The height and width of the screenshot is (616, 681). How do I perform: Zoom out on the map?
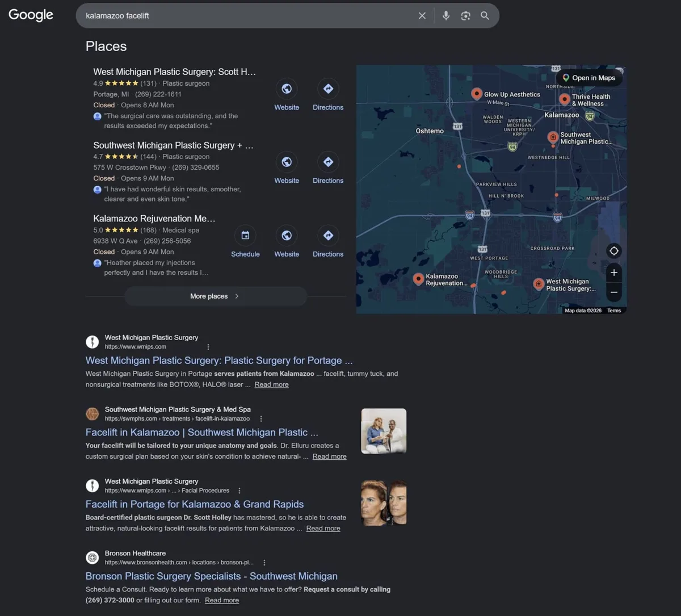[x=613, y=292]
